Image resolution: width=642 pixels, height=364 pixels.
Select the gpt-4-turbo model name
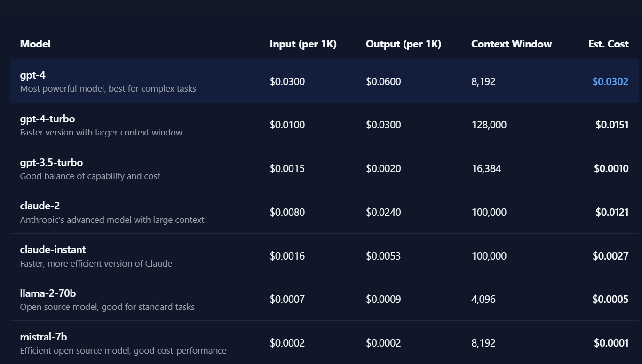pos(48,119)
